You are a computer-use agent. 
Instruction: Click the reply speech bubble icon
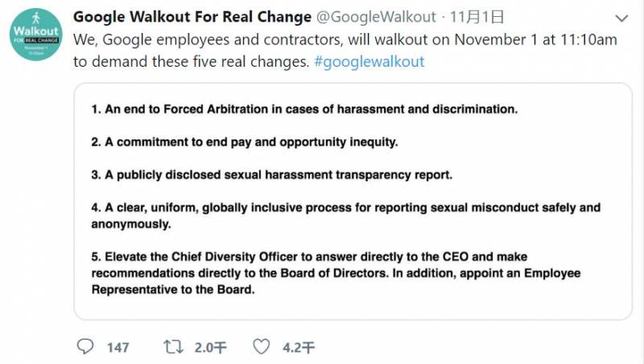85,347
